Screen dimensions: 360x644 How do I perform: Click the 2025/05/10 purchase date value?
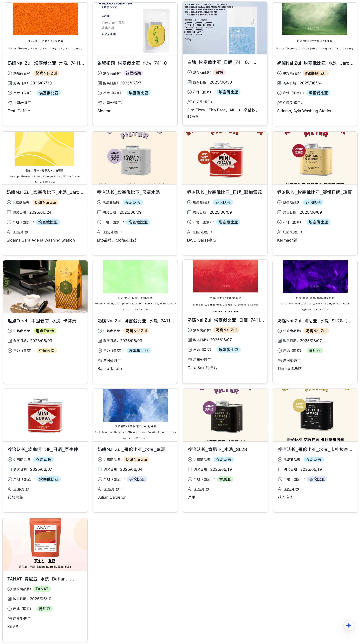[41, 599]
